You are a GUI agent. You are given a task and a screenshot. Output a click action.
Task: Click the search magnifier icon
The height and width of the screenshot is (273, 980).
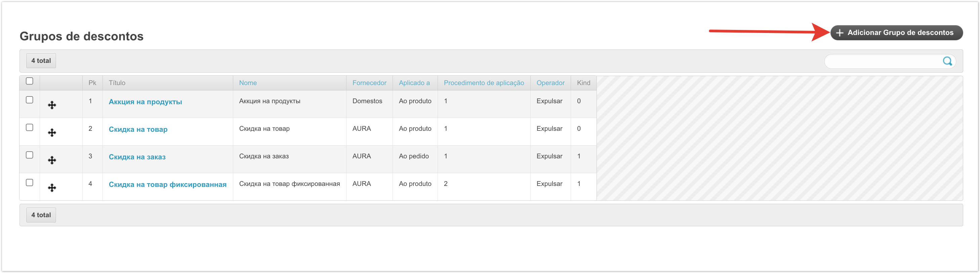tap(947, 61)
